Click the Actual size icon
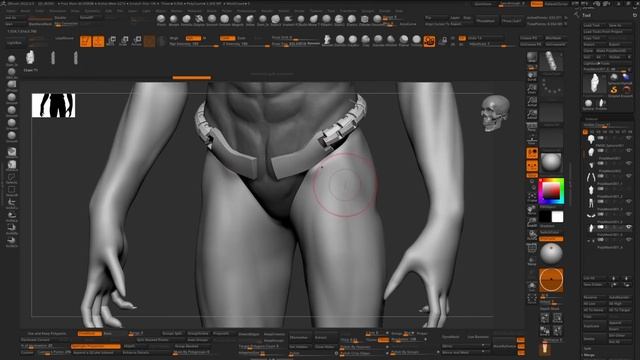Image resolution: width=640 pixels, height=360 pixels. 532,102
